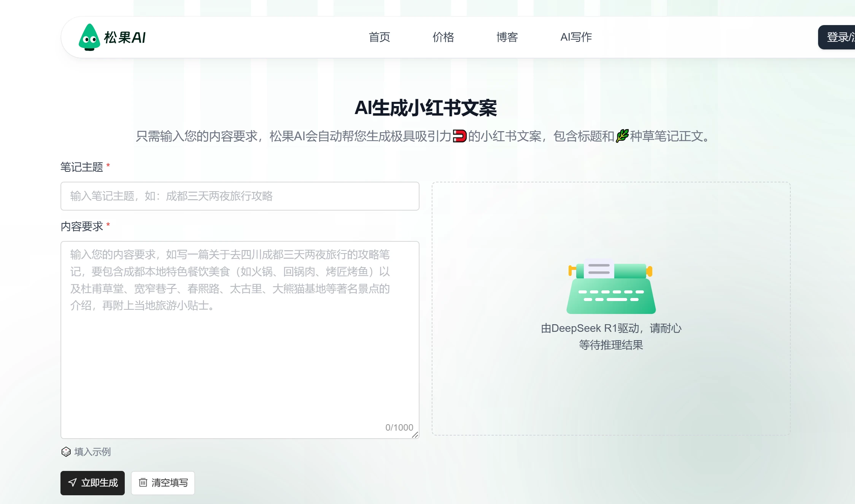Screen dimensions: 855x504
Task: Click the green pine cone logo icon
Action: click(x=89, y=37)
